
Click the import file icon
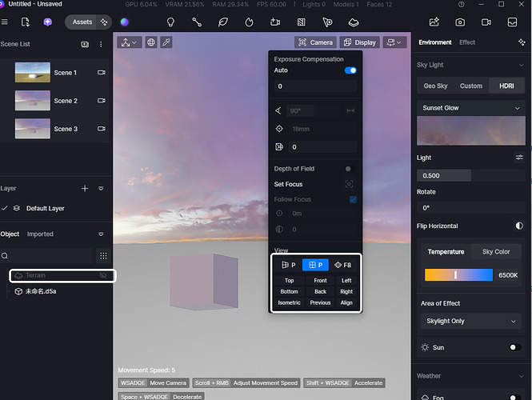(x=26, y=22)
